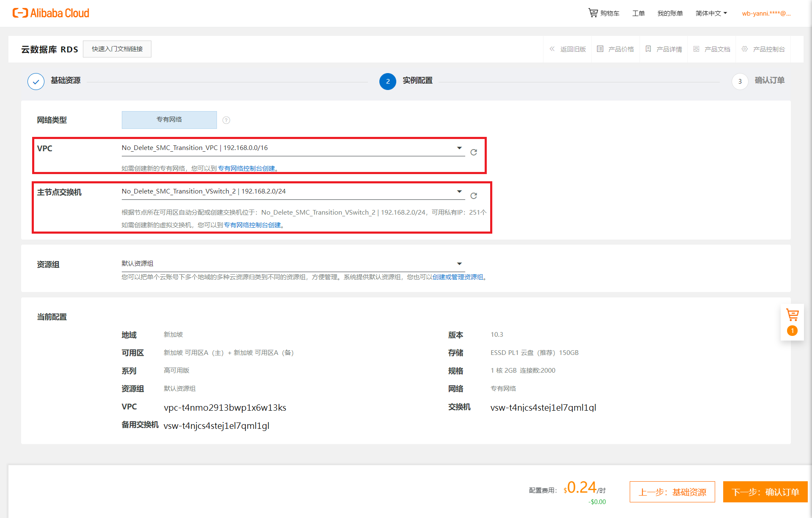The image size is (812, 518).
Task: Open the 默认资源组 resource group dropdown
Action: coord(459,264)
